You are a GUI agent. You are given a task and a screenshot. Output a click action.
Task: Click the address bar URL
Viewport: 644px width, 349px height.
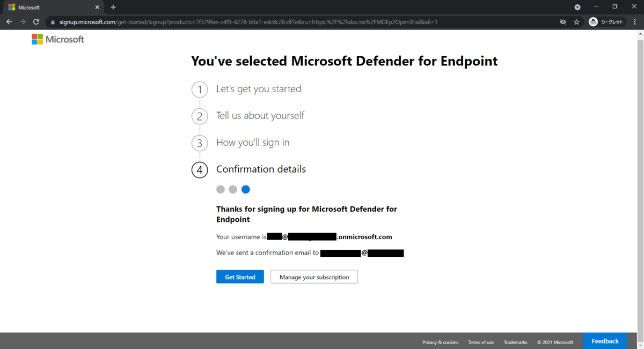[x=247, y=22]
